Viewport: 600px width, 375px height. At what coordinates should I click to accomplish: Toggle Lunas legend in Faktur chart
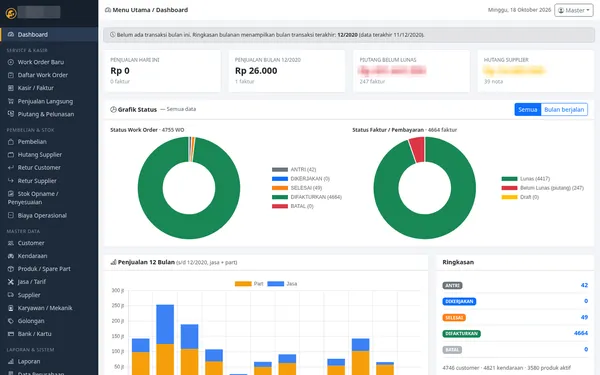pyautogui.click(x=526, y=179)
